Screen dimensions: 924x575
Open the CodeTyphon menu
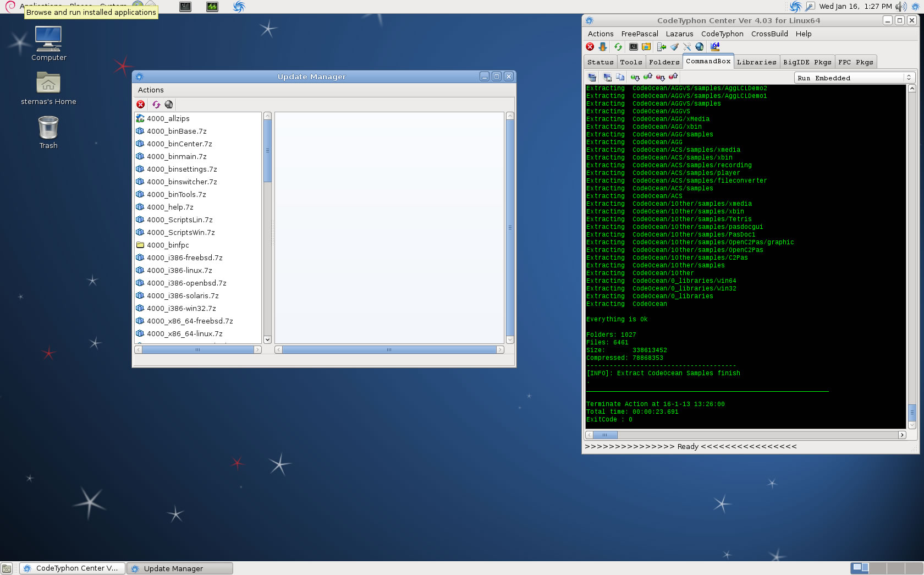(722, 34)
